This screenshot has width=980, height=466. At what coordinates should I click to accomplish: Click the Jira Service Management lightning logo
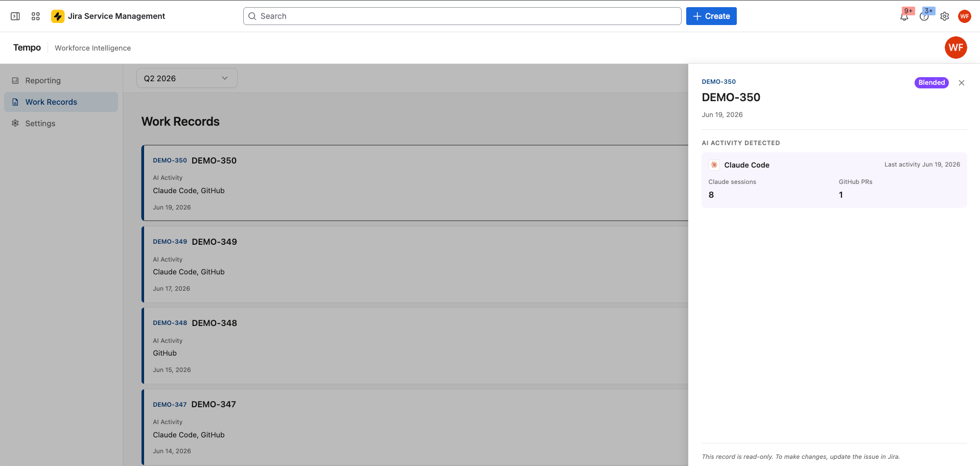pos(58,16)
